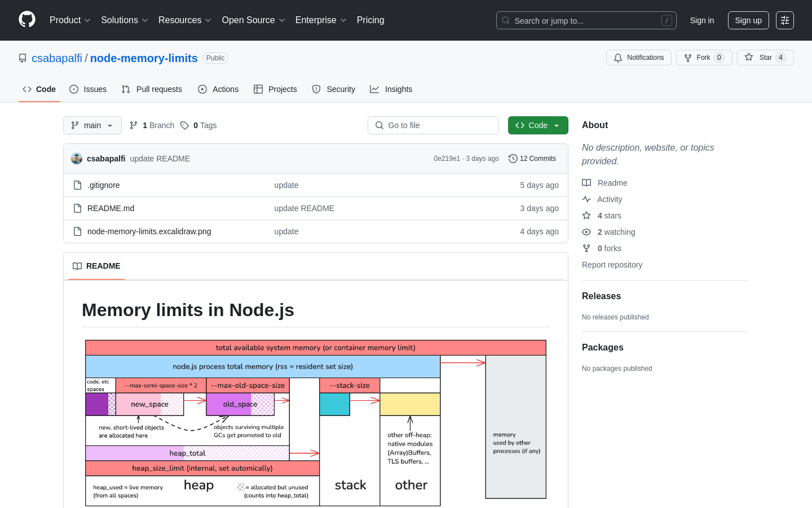Open node-memory-limits.excalidraw.png file
The height and width of the screenshot is (508, 812).
pyautogui.click(x=149, y=231)
